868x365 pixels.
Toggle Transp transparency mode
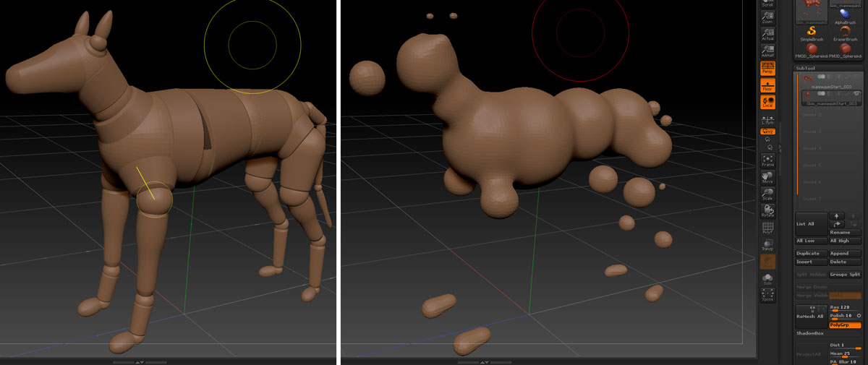(767, 244)
